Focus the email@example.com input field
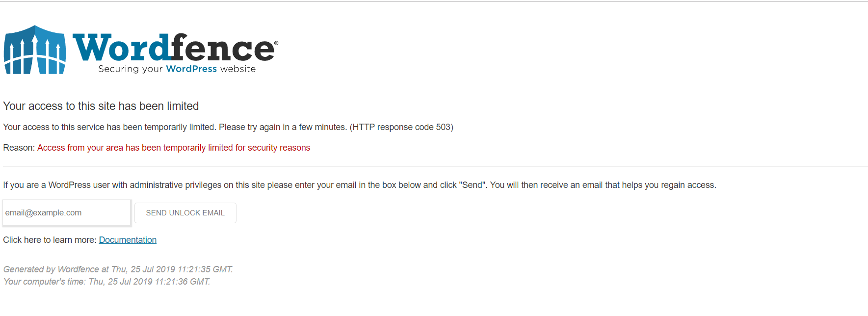 pos(66,213)
